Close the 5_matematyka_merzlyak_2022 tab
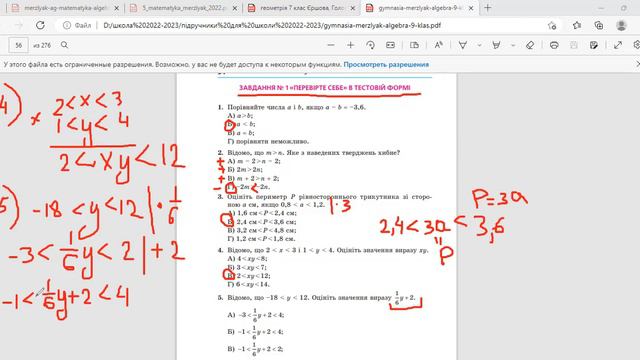 pos(235,8)
